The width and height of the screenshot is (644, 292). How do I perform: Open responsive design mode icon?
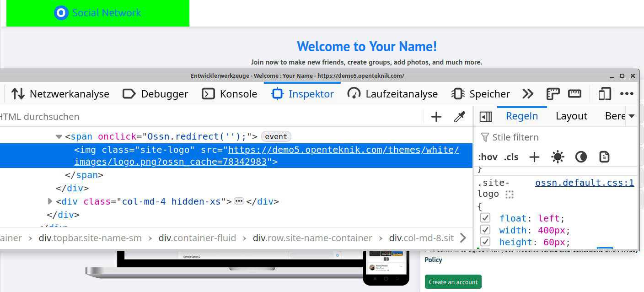tap(604, 94)
